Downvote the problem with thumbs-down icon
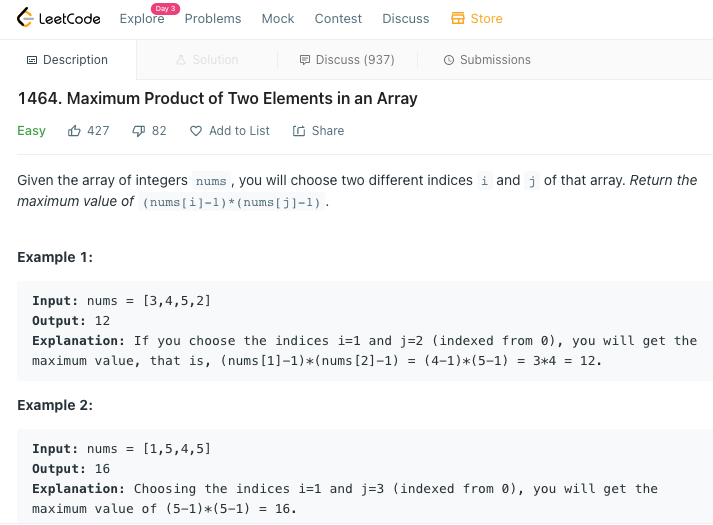Screen dimensions: 713x525 click(x=139, y=131)
